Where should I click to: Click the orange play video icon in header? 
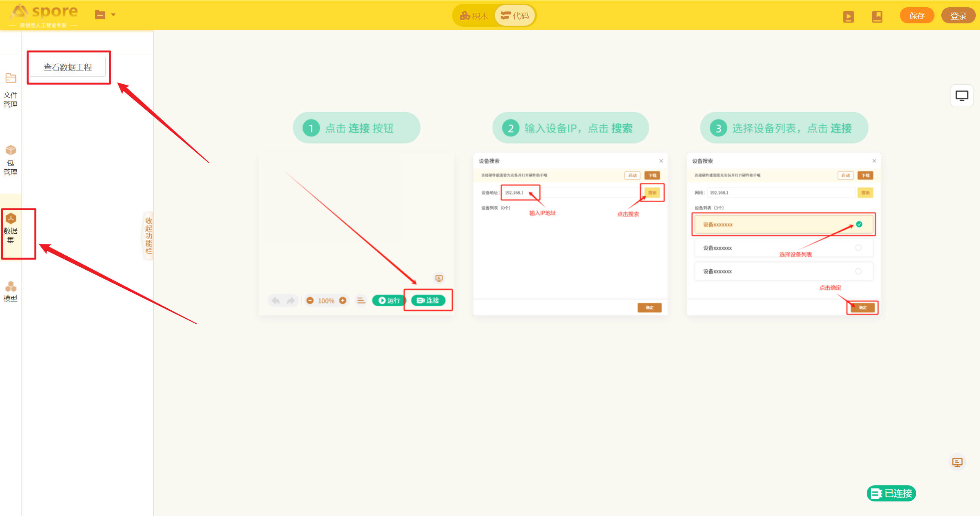click(x=848, y=16)
